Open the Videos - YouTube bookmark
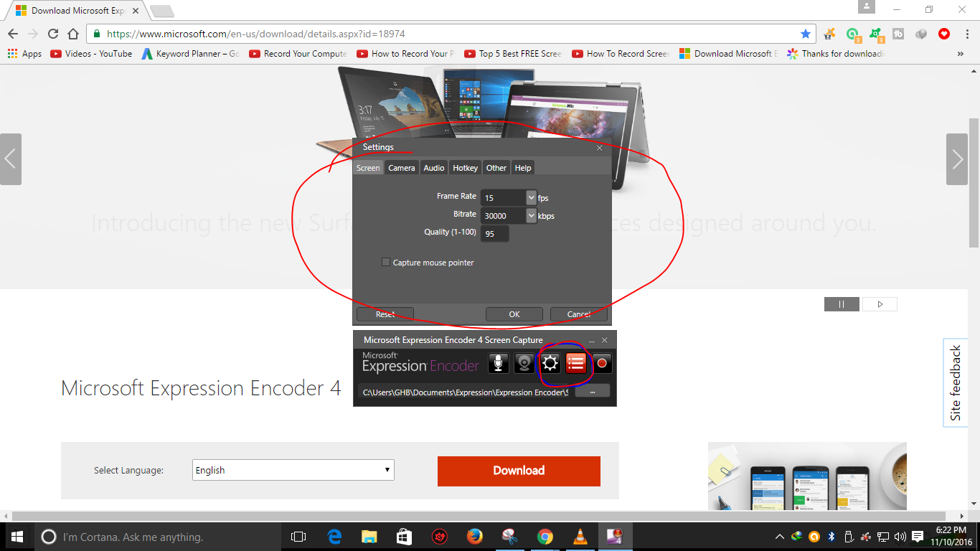This screenshot has height=551, width=980. [x=91, y=54]
